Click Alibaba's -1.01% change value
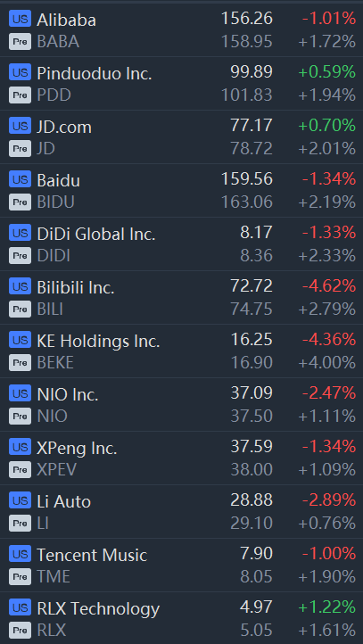363x644 pixels. tap(329, 19)
